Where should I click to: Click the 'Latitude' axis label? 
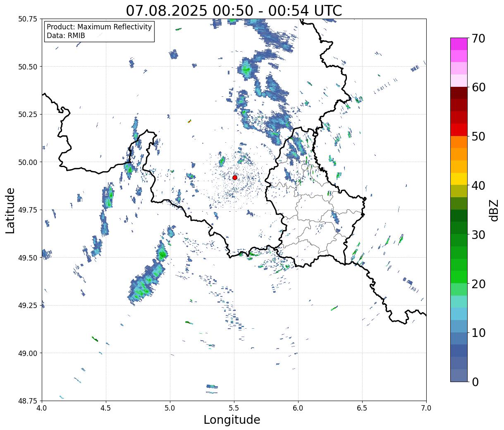click(x=10, y=210)
